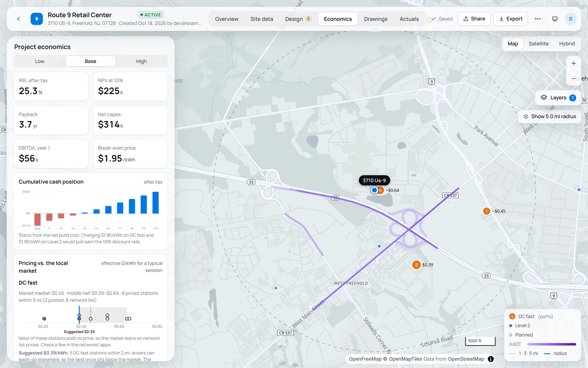Click the Export button

(511, 19)
